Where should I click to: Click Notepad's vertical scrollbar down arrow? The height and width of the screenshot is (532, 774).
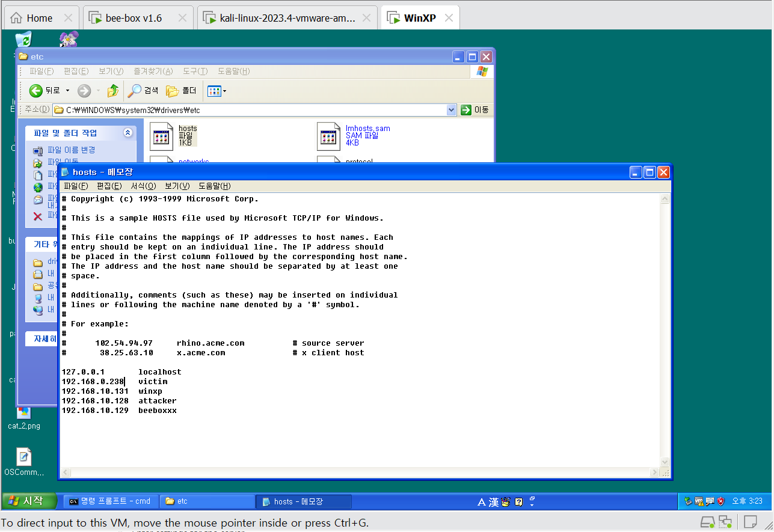click(x=665, y=462)
